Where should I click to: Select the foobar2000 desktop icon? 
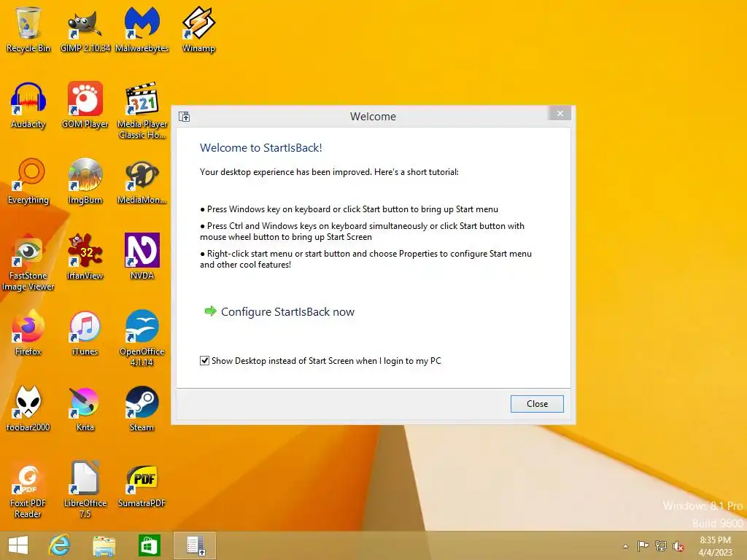coord(28,408)
